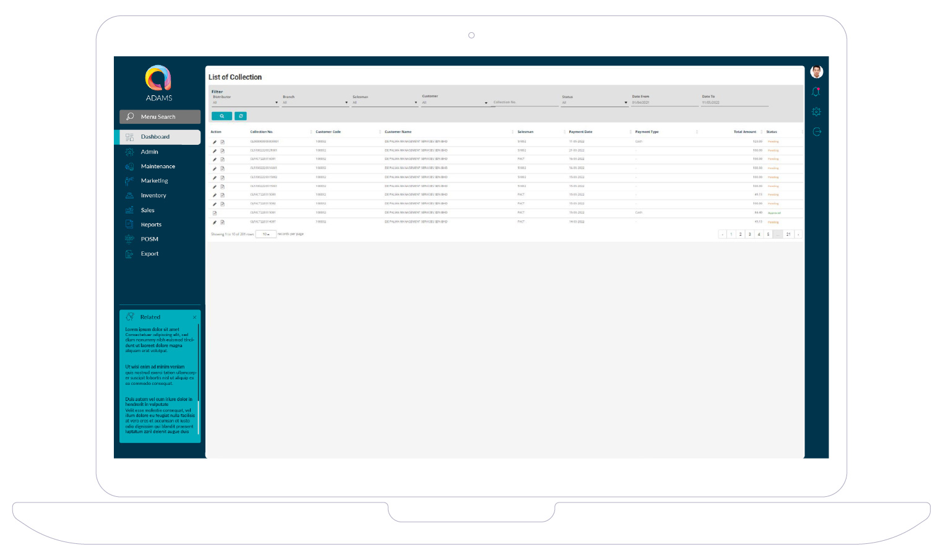Open the document icon for the Approved row

[x=215, y=213]
